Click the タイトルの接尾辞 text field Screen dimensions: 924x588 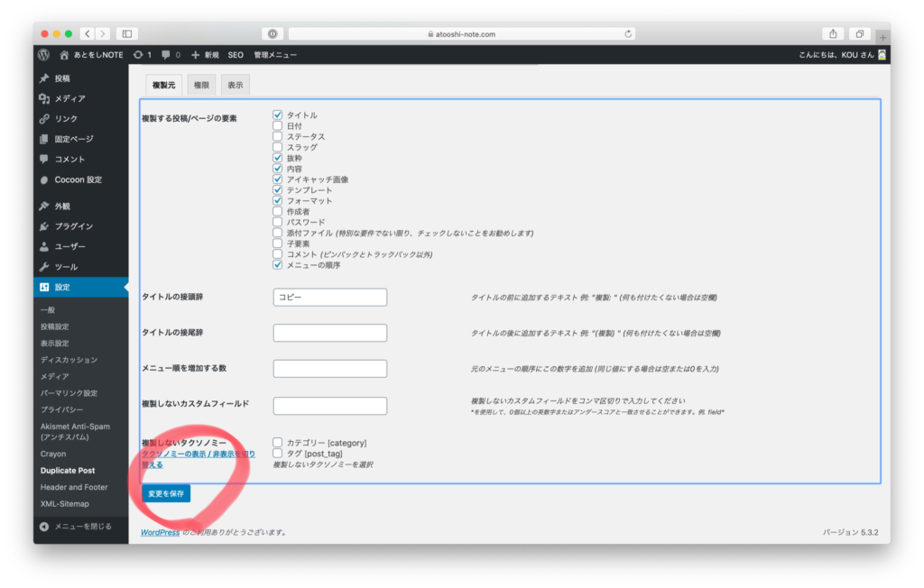click(329, 333)
